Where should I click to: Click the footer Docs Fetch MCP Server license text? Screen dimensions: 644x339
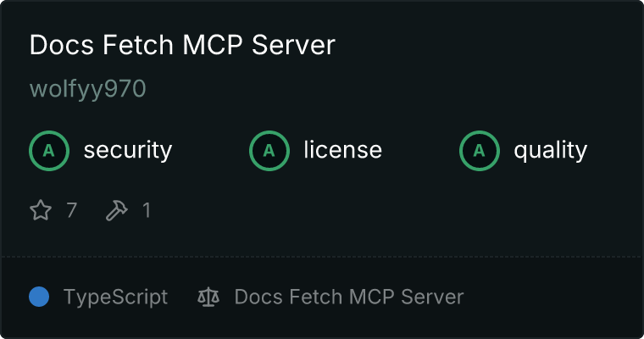tap(349, 297)
